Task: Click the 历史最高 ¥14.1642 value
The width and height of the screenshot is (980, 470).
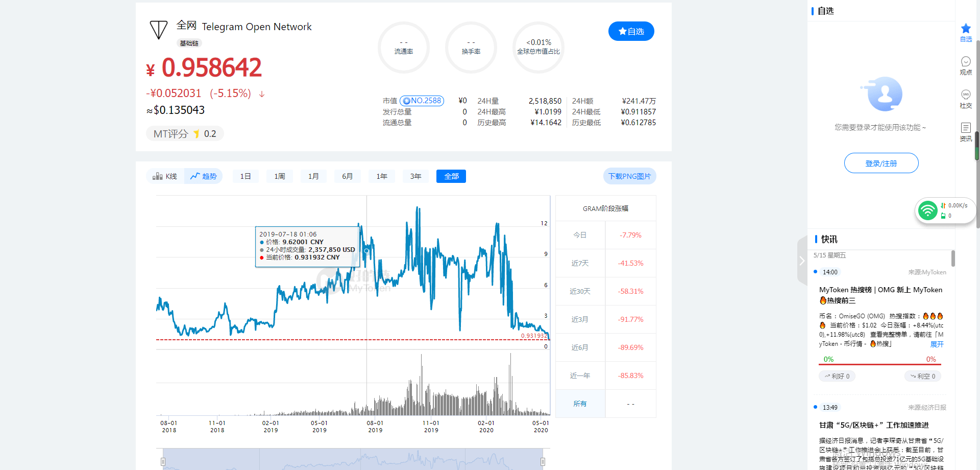Action: (x=546, y=123)
